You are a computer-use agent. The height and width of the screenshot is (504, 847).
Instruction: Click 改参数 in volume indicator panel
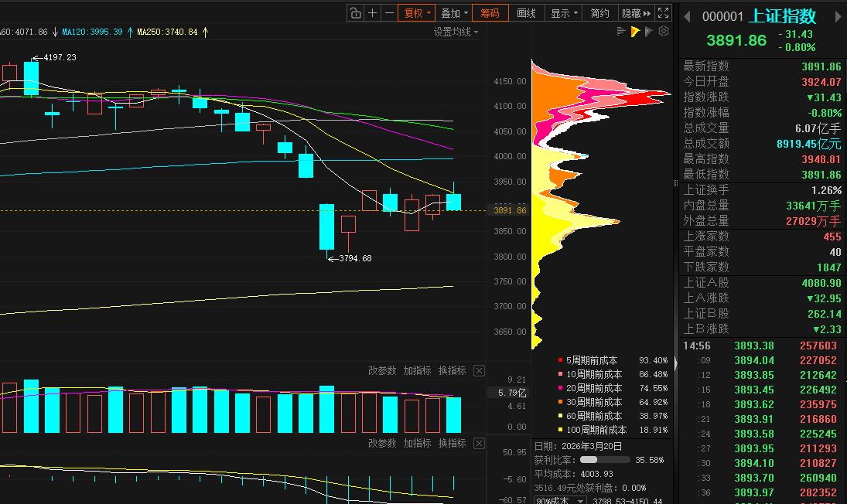tap(382, 371)
